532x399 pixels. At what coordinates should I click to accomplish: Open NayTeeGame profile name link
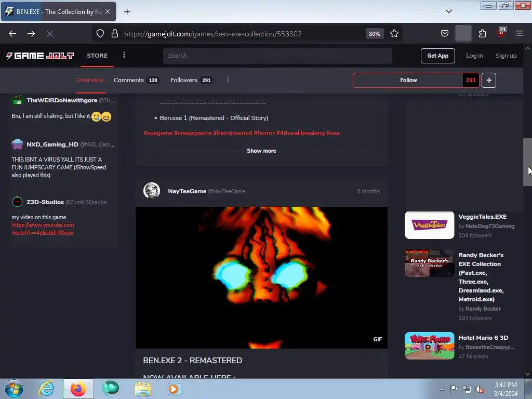(187, 191)
